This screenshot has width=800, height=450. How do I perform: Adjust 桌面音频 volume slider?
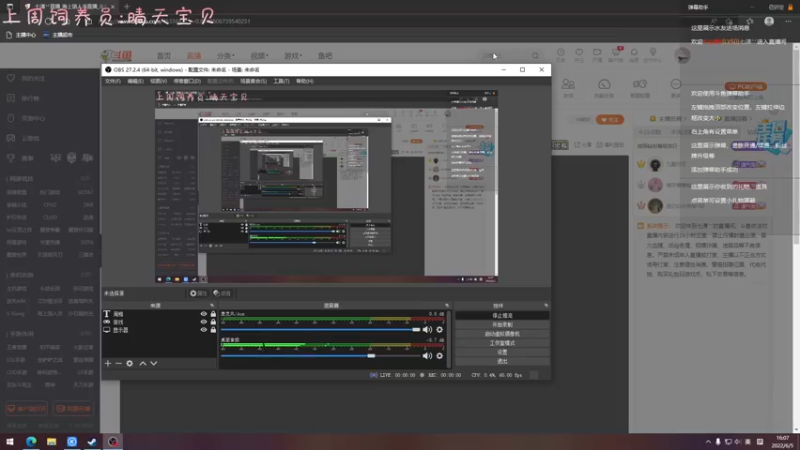(320, 356)
